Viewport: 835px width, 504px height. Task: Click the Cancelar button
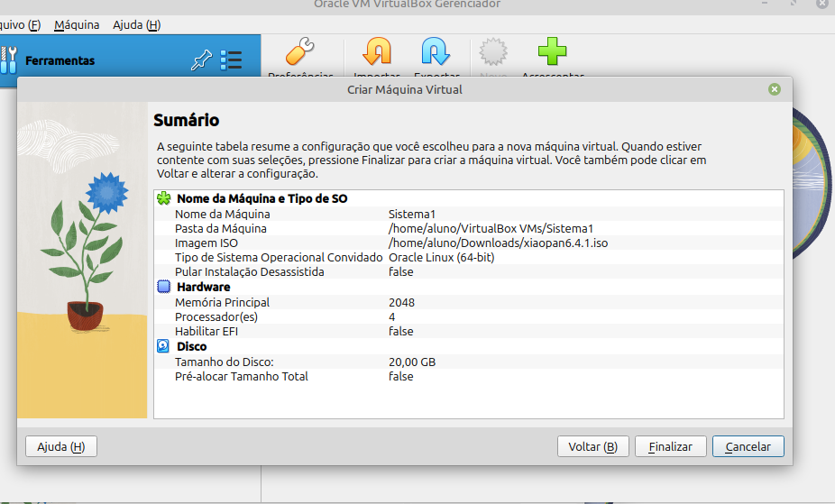coord(748,446)
